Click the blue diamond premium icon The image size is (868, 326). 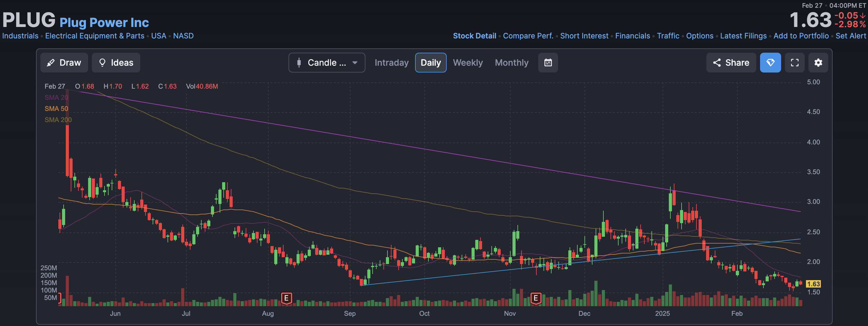[x=770, y=63]
